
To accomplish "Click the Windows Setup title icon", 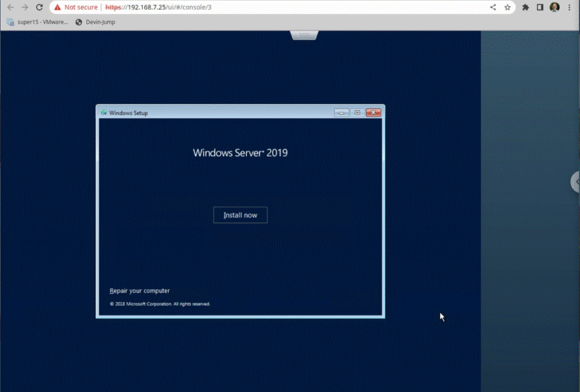I will (103, 112).
